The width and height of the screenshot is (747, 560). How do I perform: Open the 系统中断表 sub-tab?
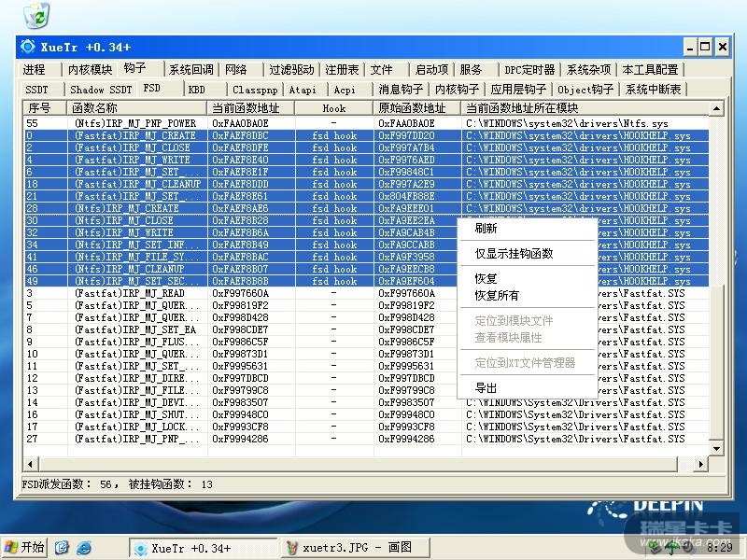653,90
